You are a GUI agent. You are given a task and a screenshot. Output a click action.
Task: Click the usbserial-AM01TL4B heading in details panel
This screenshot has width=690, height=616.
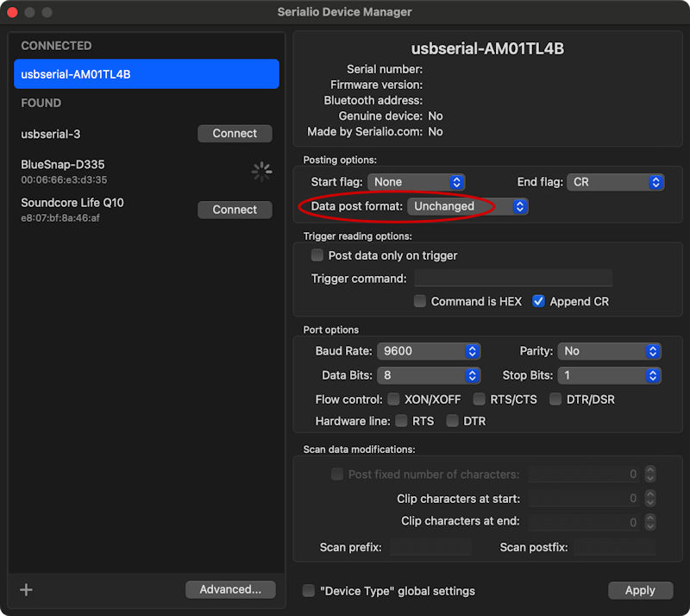pyautogui.click(x=487, y=48)
